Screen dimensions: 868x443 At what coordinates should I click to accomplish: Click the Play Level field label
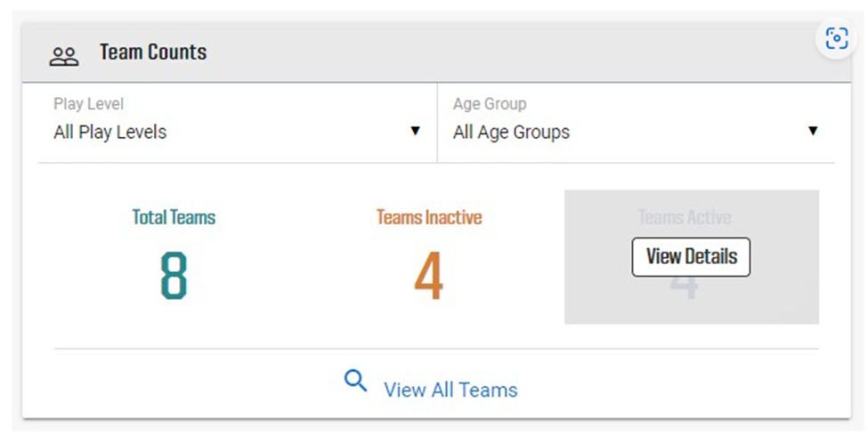click(88, 104)
